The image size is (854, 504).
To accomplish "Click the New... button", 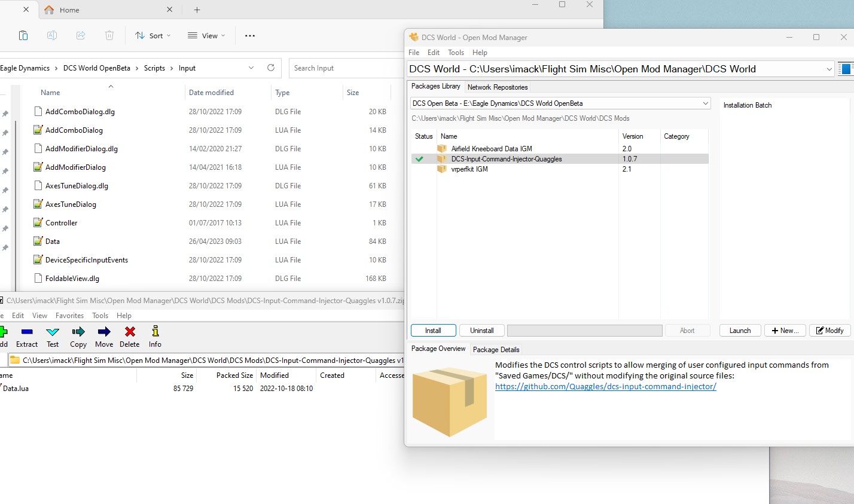I will [x=785, y=331].
